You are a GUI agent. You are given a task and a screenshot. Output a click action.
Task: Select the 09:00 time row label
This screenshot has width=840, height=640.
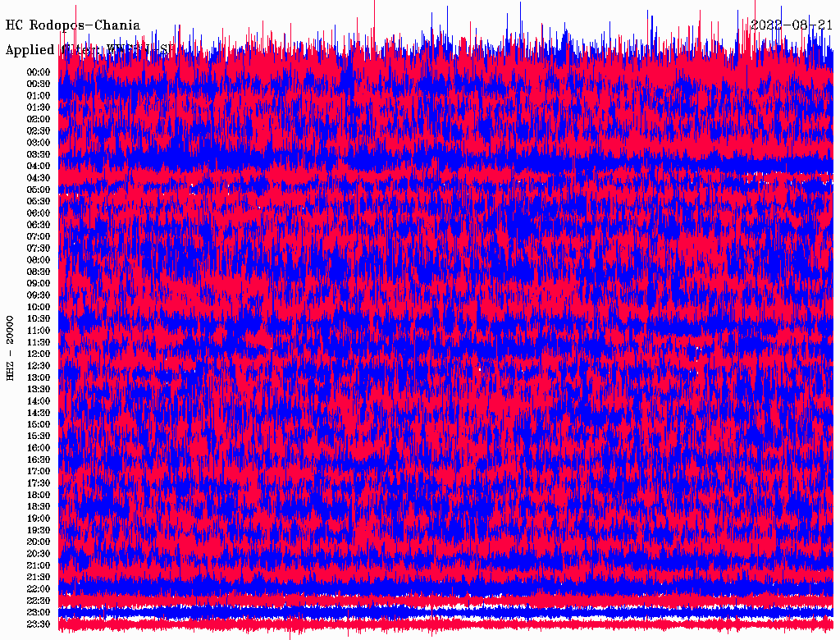point(39,284)
